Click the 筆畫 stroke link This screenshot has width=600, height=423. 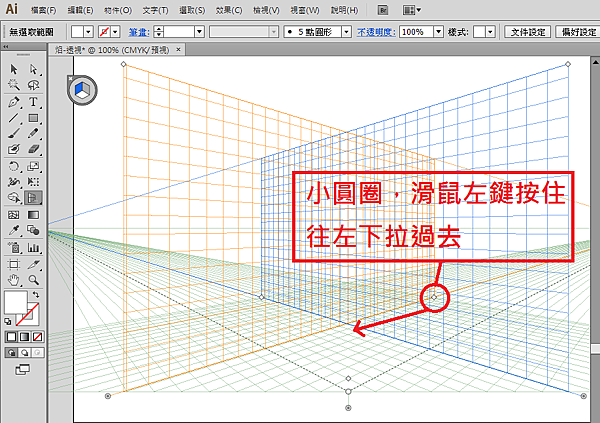[139, 32]
